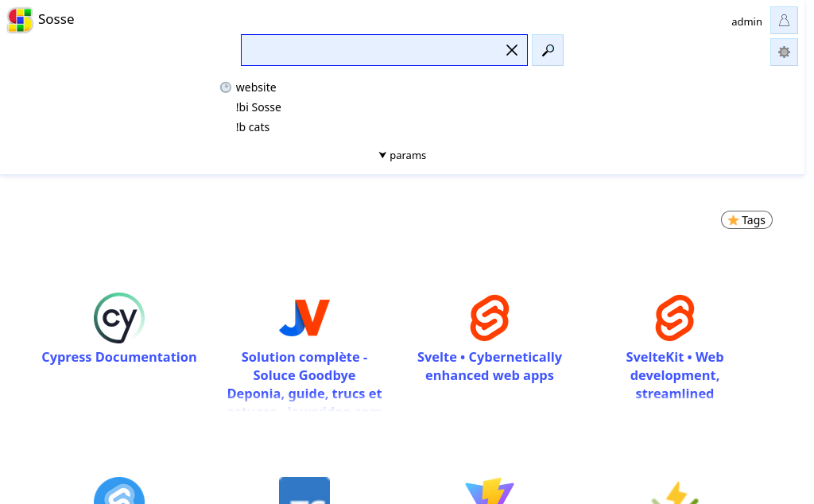Open the Cypress cy logo thumbnail
Screen dimensions: 814x504
pyautogui.click(x=119, y=318)
